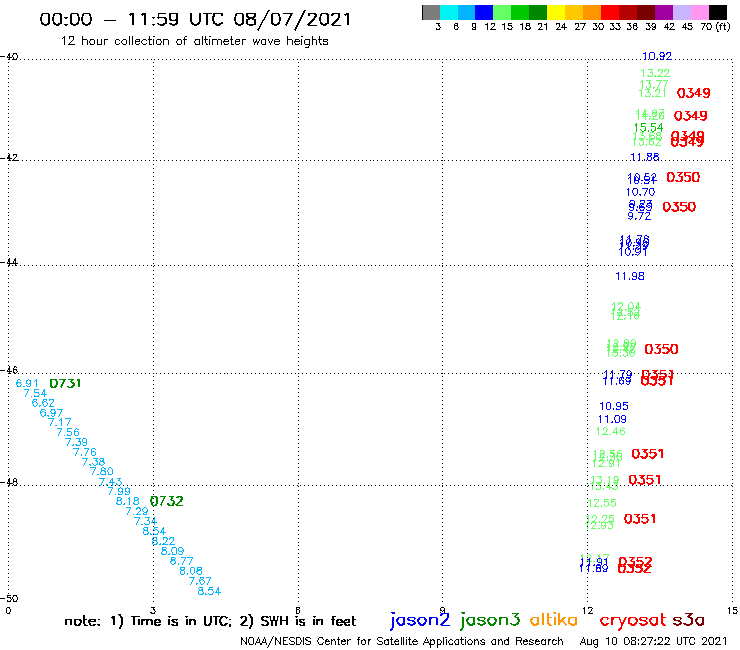Viewport: 740px width, 650px height.
Task: Click the wave height value 7.17
Action: coord(59,422)
